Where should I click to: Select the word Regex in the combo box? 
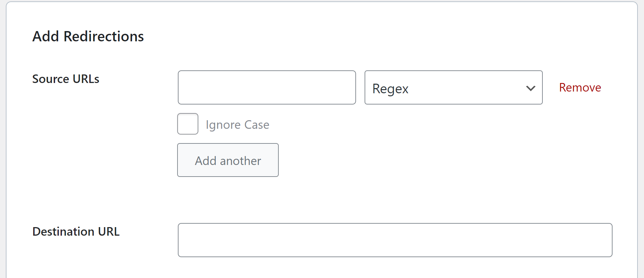(x=390, y=89)
